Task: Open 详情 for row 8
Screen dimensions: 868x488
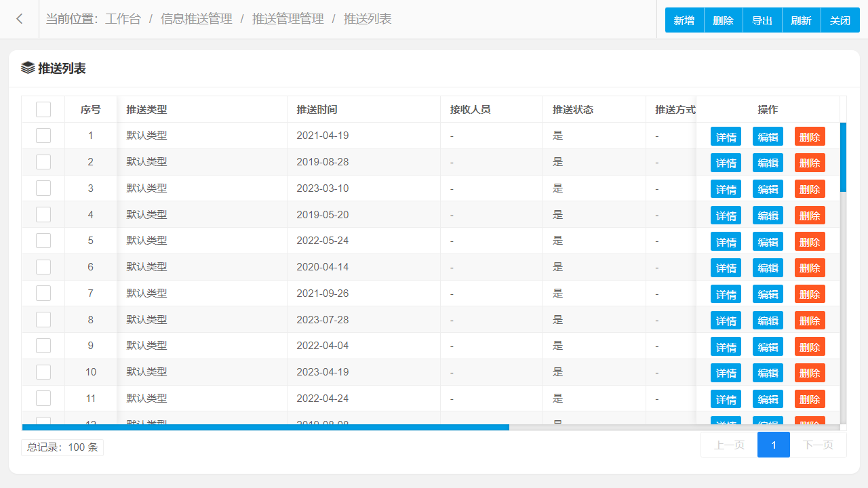Action: 726,321
